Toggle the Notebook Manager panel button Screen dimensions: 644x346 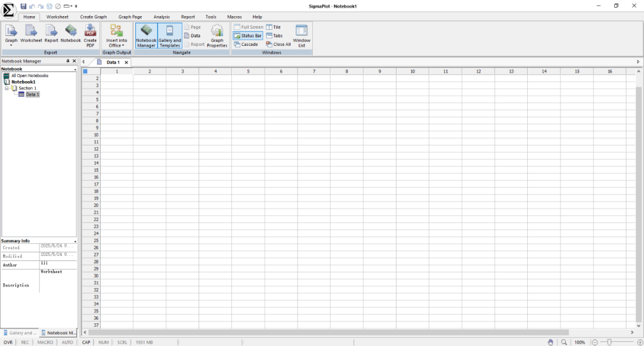click(146, 36)
